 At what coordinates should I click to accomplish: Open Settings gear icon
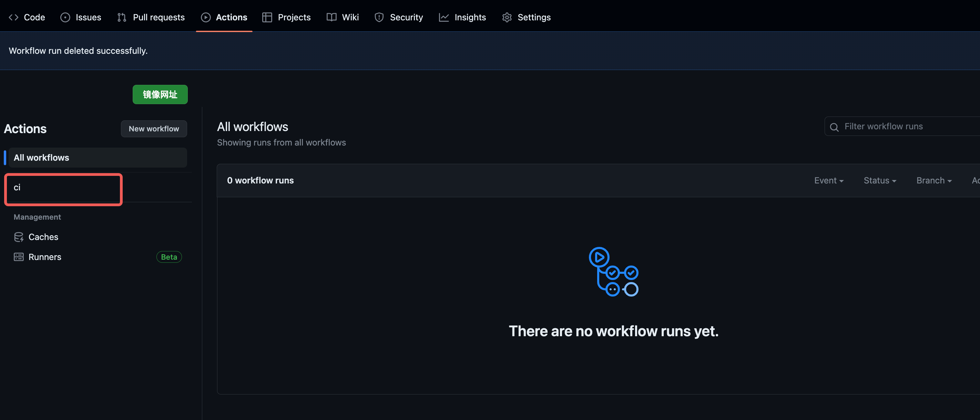(507, 18)
